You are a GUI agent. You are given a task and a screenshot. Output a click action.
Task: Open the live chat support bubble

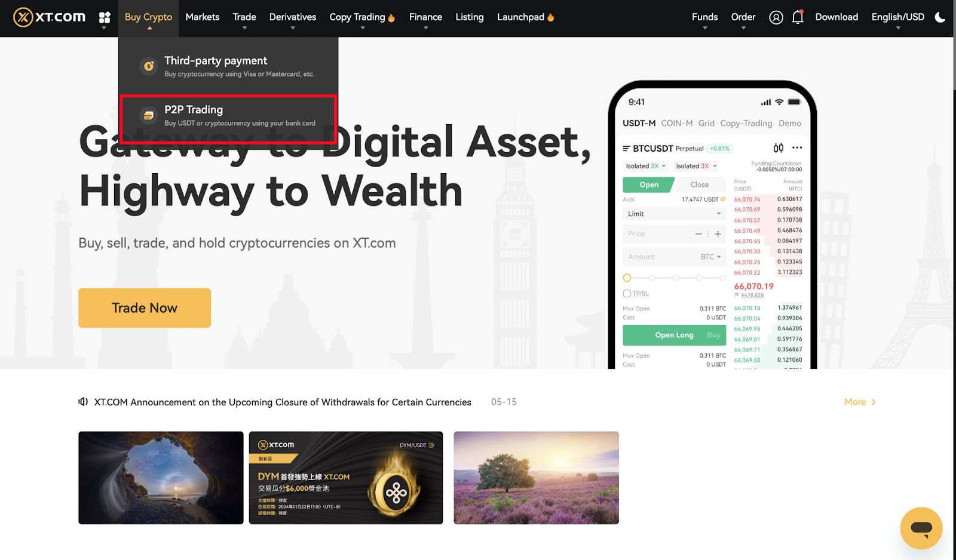click(921, 528)
